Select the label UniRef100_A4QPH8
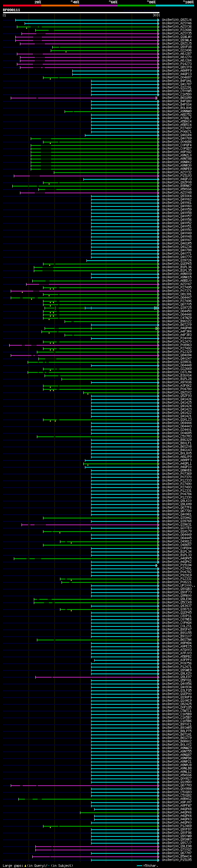Image resolution: width=197 pixels, height=868 pixels. coord(177,328)
